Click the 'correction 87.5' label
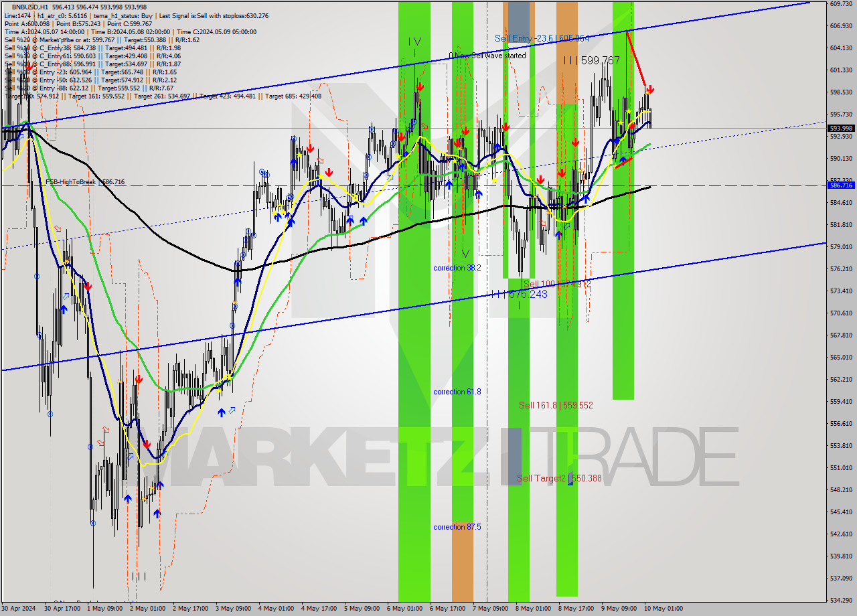The image size is (857, 616). [x=457, y=527]
